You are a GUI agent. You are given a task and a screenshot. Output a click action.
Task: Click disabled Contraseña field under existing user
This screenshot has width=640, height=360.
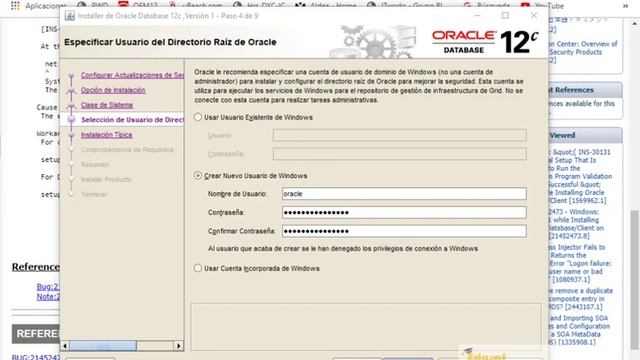click(400, 154)
